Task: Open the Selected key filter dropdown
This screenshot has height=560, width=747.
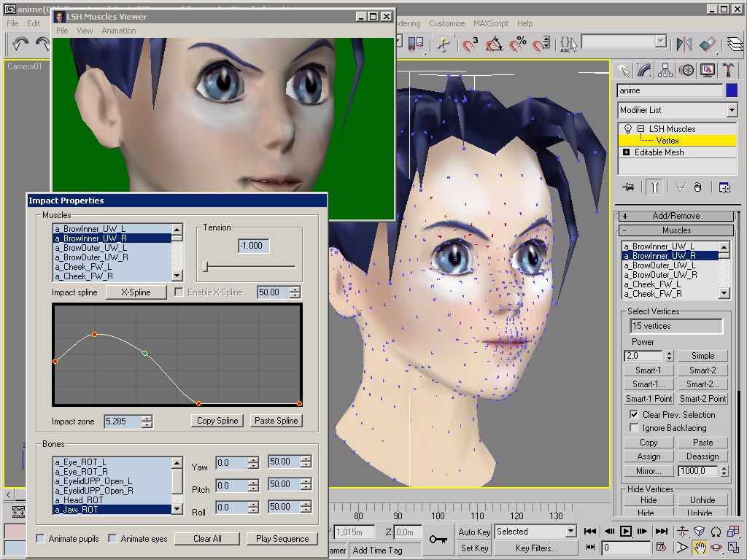Action: (x=570, y=532)
